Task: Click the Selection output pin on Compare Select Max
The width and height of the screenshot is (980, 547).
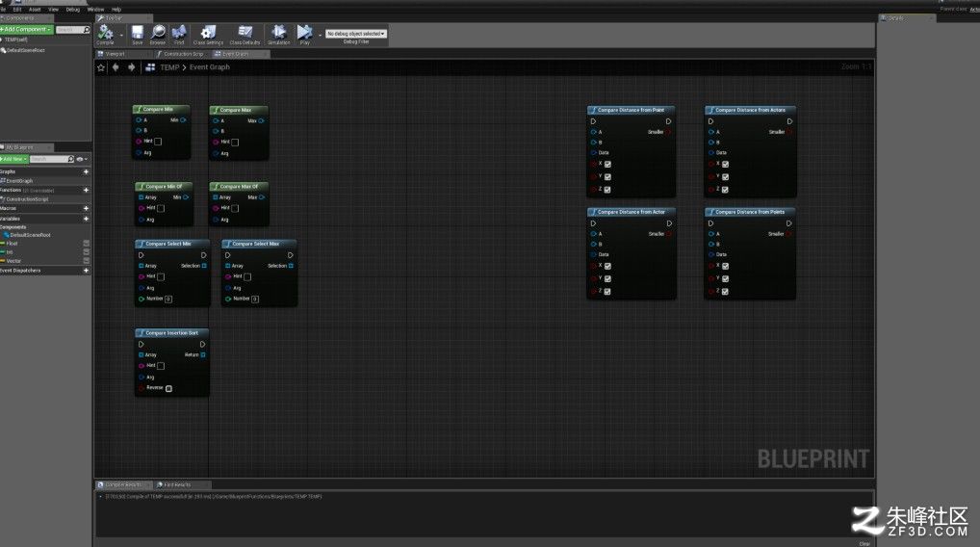Action: (x=291, y=266)
